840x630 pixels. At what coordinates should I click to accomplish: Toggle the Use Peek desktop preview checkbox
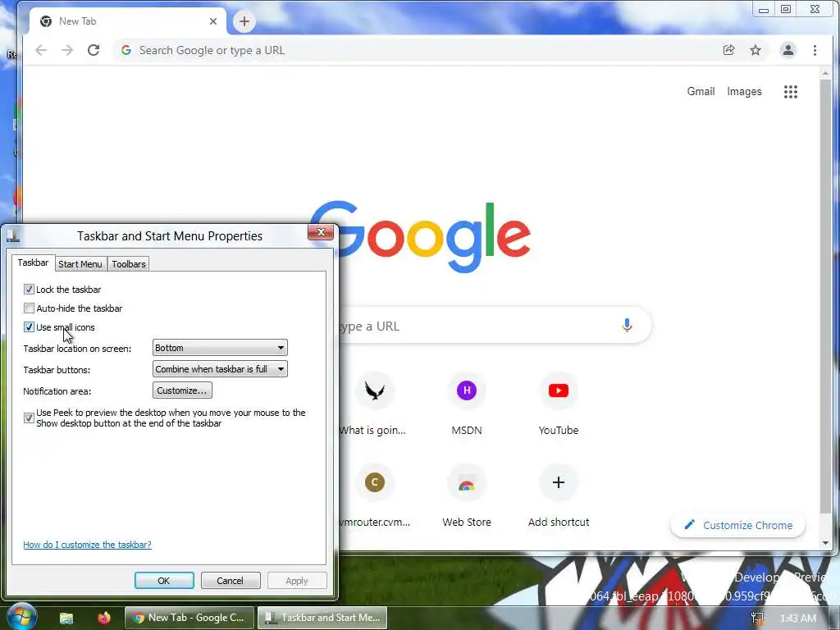click(29, 418)
